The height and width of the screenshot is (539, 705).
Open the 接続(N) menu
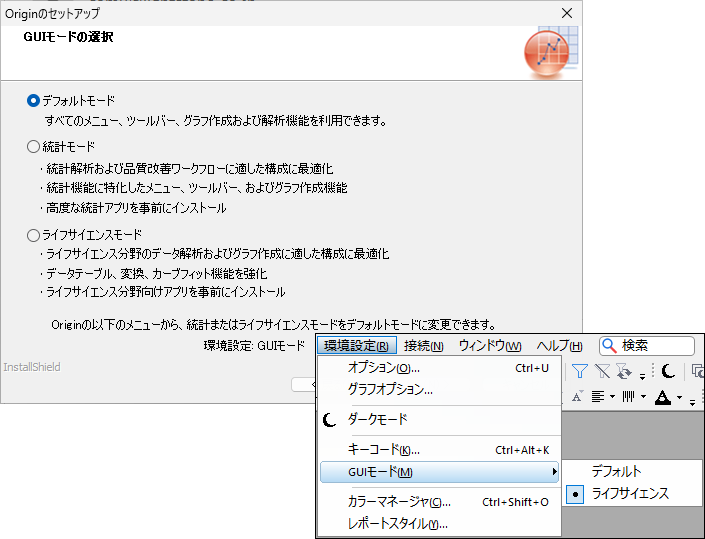(424, 346)
